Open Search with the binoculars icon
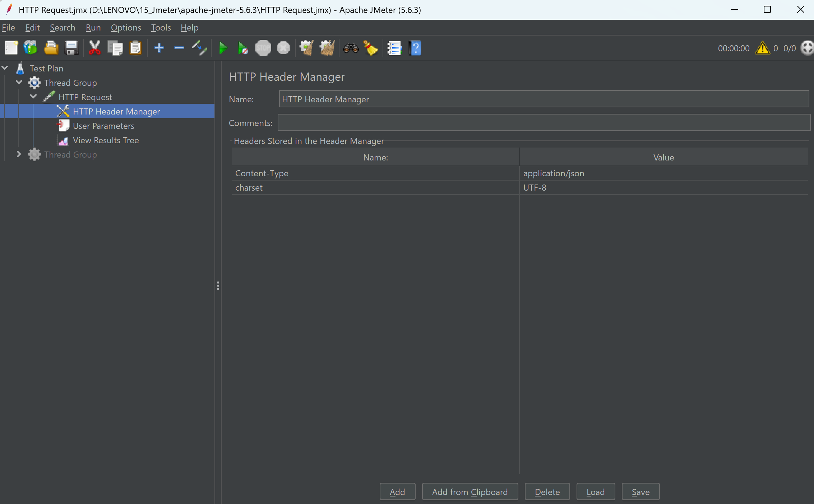814x504 pixels. click(351, 48)
